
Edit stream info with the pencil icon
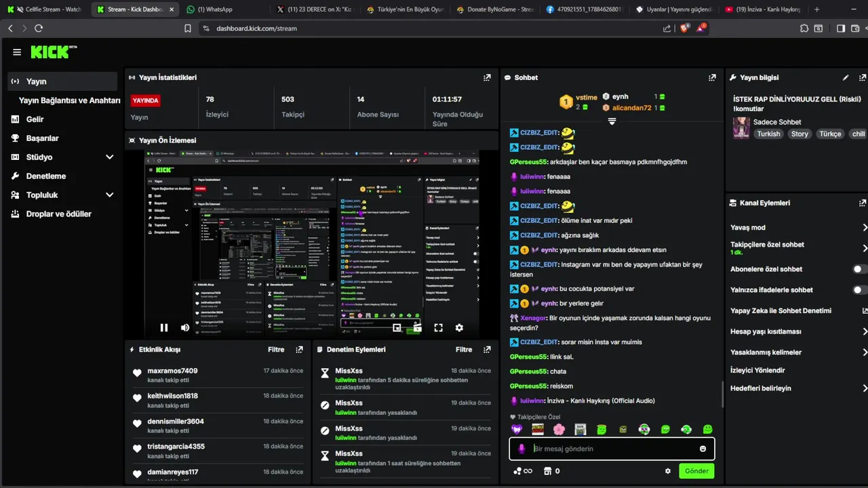click(846, 78)
